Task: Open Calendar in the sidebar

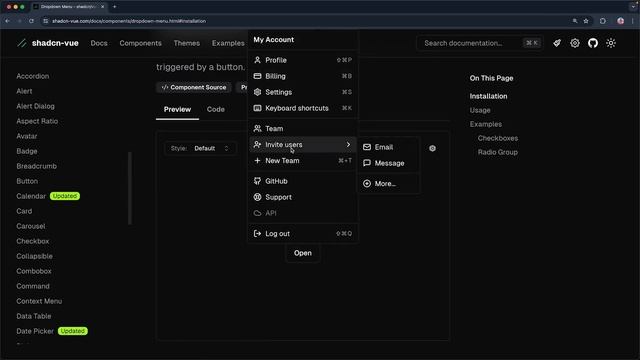Action: (x=31, y=196)
